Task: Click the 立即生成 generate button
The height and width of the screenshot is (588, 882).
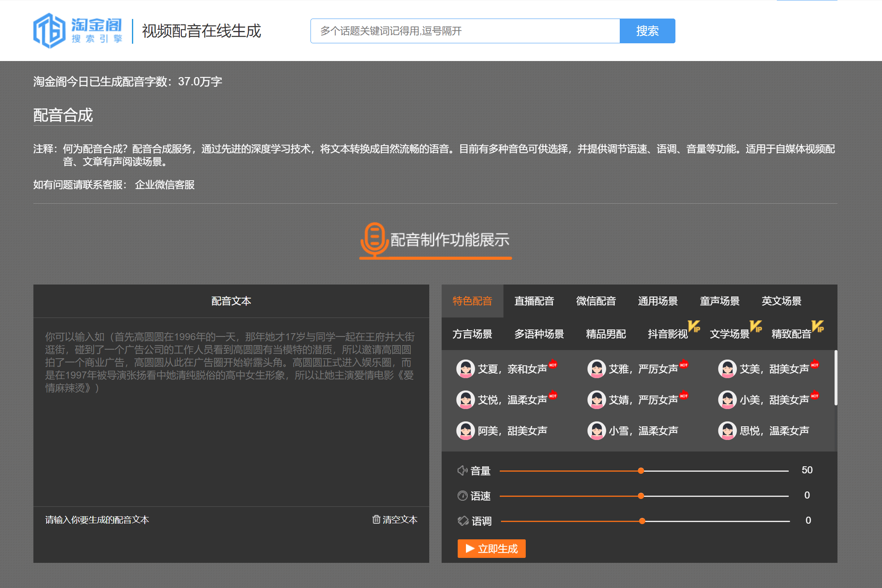Action: click(x=491, y=549)
